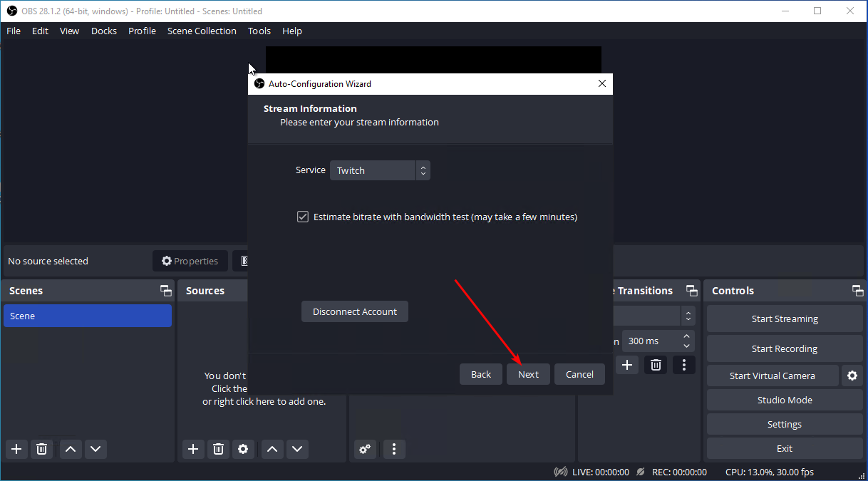Open transition properties three-dot menu
This screenshot has height=481, width=868.
[684, 365]
